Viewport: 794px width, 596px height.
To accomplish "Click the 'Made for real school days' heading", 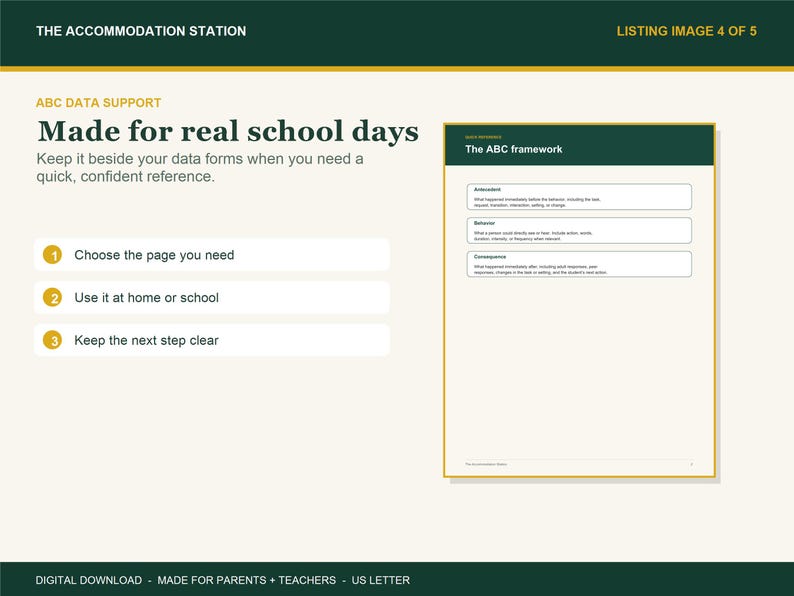I will 228,131.
